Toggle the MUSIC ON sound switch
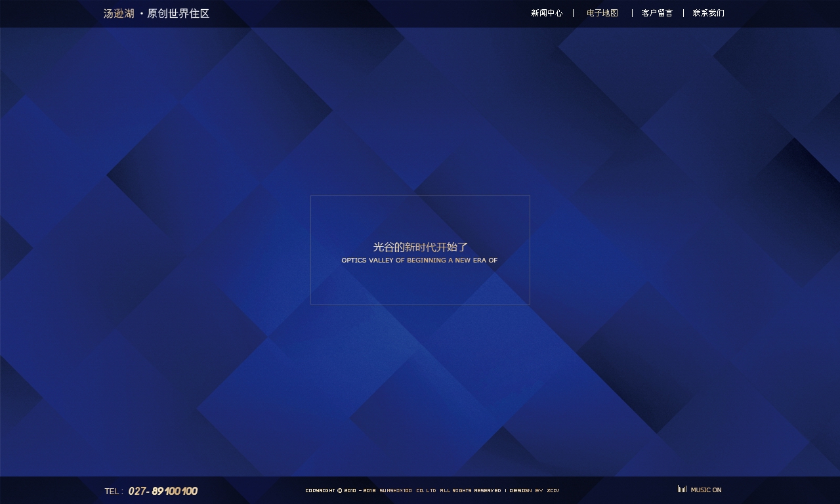This screenshot has height=504, width=840. point(706,490)
